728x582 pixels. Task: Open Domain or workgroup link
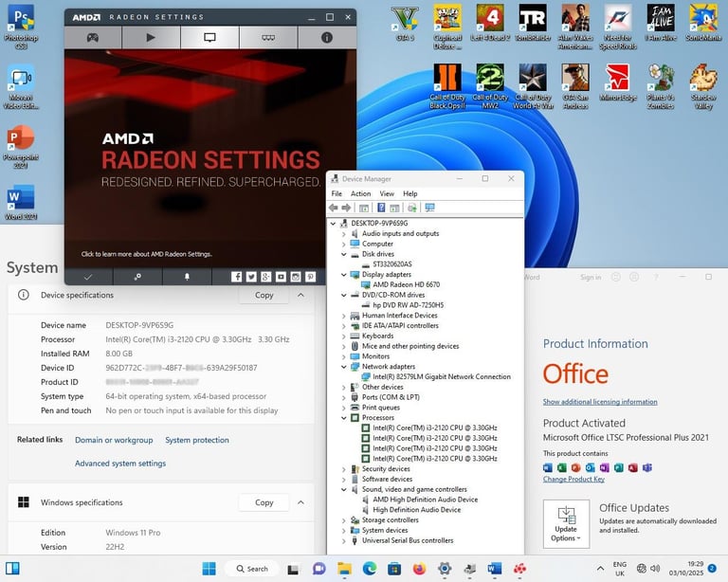(114, 440)
